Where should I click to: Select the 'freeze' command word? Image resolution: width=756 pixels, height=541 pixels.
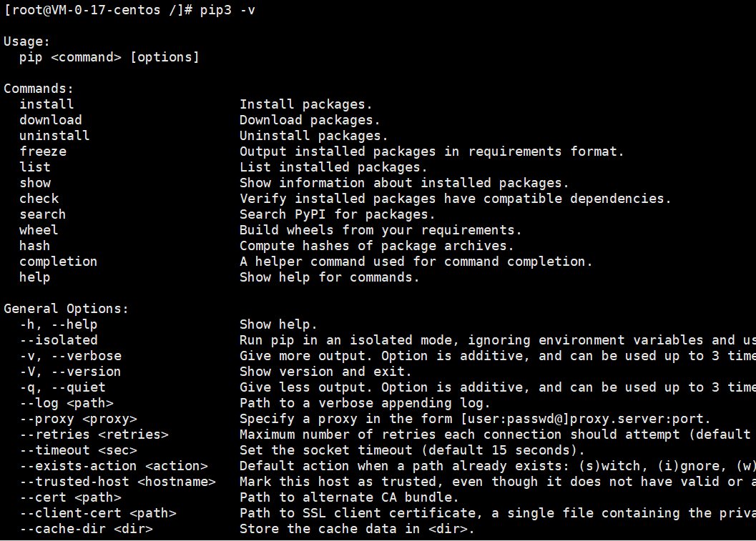click(x=43, y=152)
